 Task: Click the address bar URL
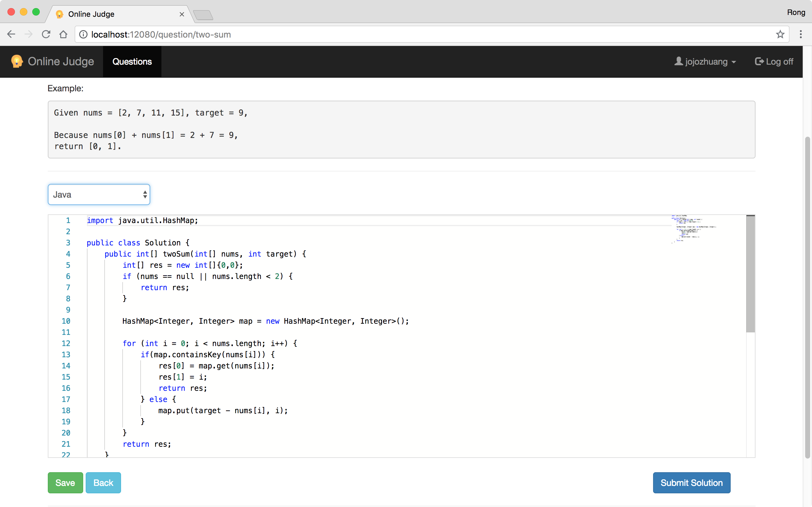click(161, 34)
